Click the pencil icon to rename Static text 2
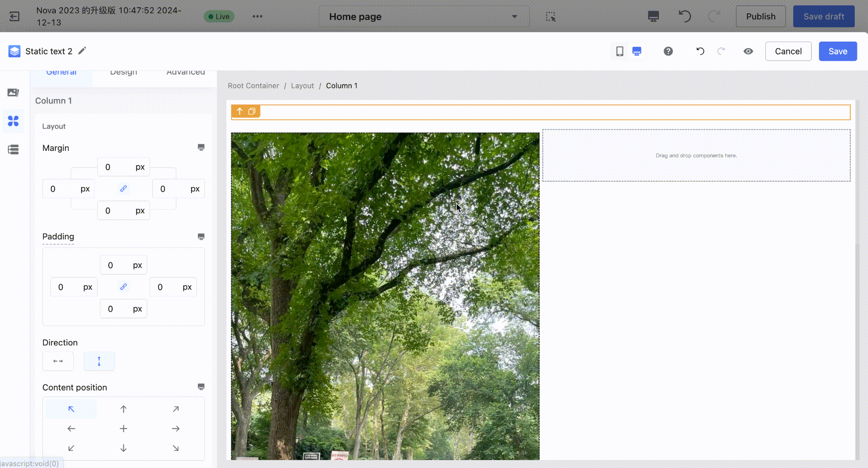This screenshot has width=868, height=468. [x=82, y=51]
